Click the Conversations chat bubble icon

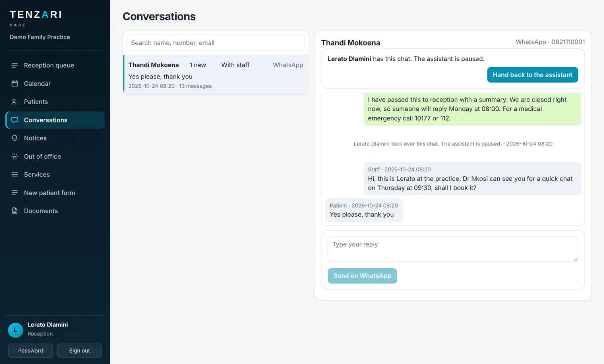[14, 120]
